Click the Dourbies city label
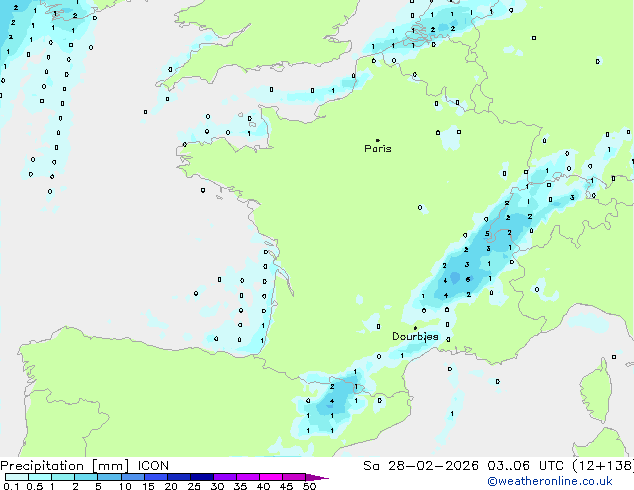Screen dimensions: 634x490 tap(415, 336)
